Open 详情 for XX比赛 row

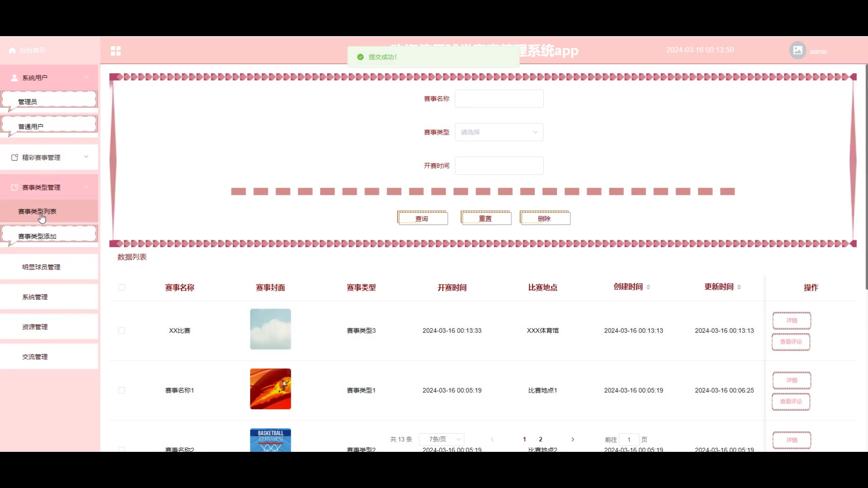point(792,320)
